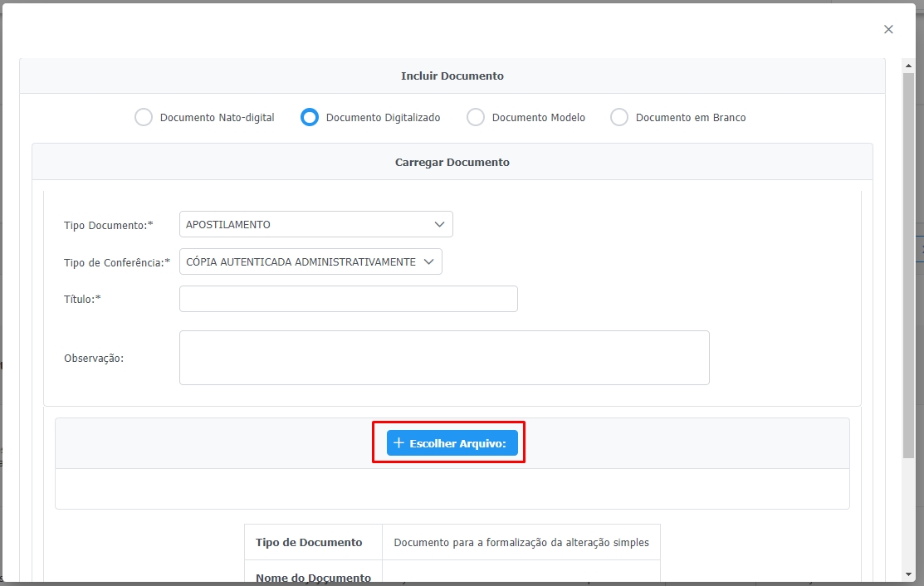The image size is (924, 586).
Task: Focus the Título text field
Action: point(348,299)
